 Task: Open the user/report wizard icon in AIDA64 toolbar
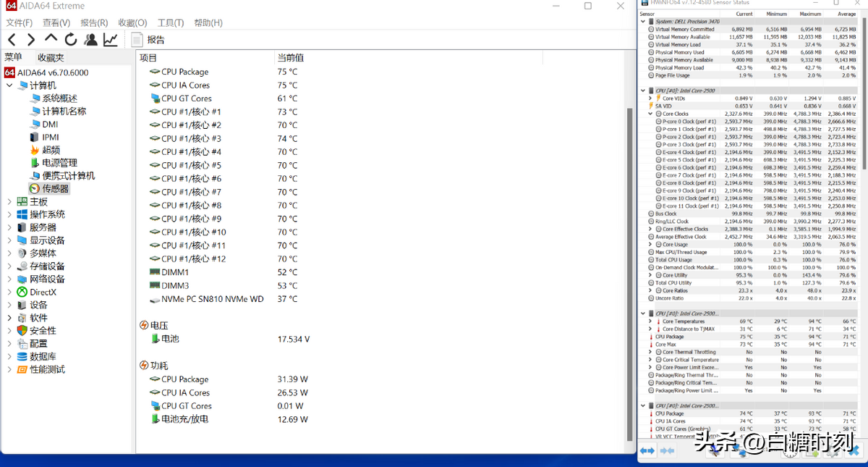pos(91,39)
